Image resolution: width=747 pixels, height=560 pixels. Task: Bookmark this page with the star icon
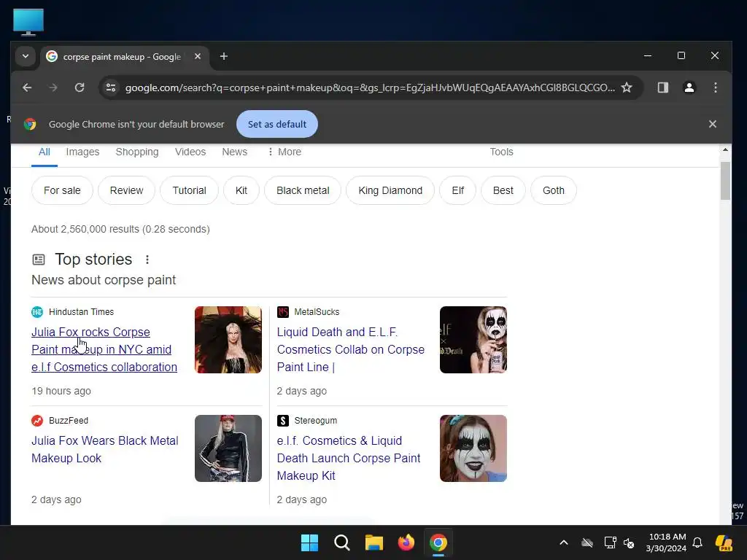[627, 87]
